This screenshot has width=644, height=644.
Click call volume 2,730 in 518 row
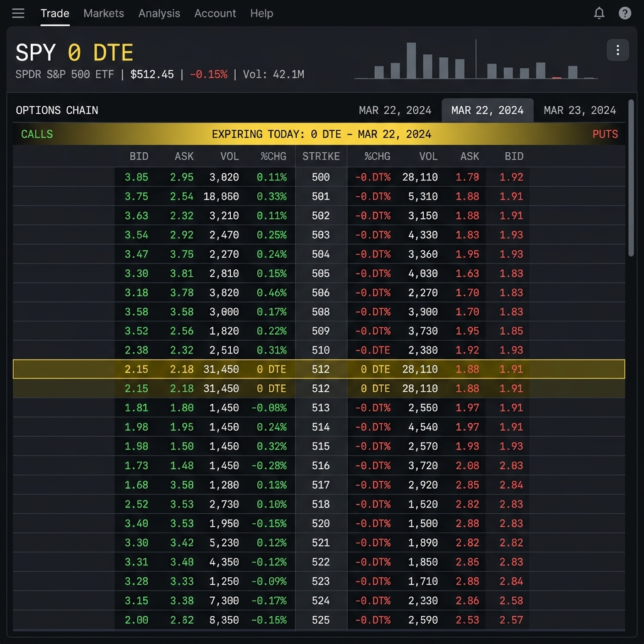pos(224,504)
